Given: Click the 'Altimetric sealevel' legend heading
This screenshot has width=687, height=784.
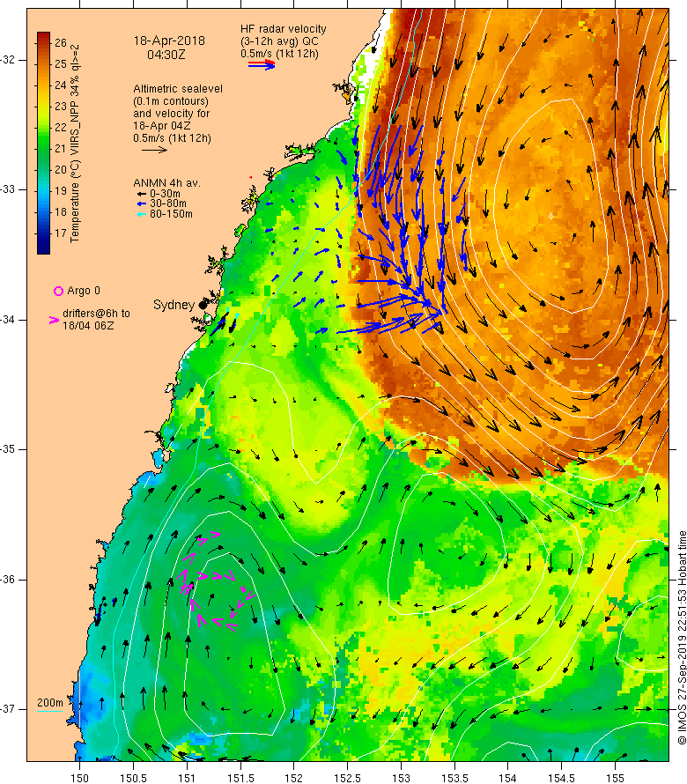Looking at the screenshot, I should [x=178, y=88].
